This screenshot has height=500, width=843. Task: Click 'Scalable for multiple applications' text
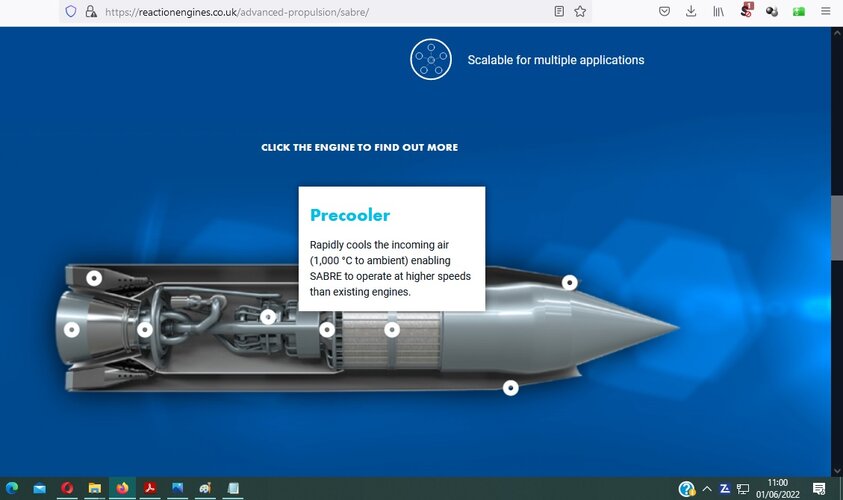pos(556,60)
